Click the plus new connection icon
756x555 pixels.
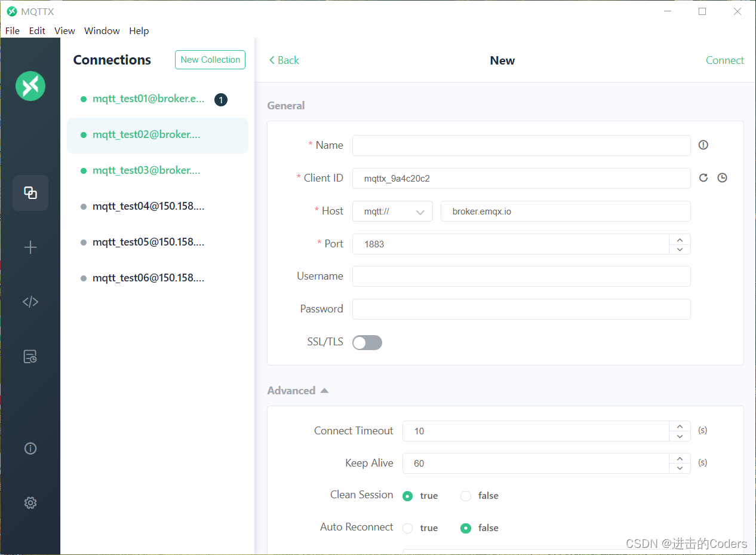pyautogui.click(x=30, y=247)
